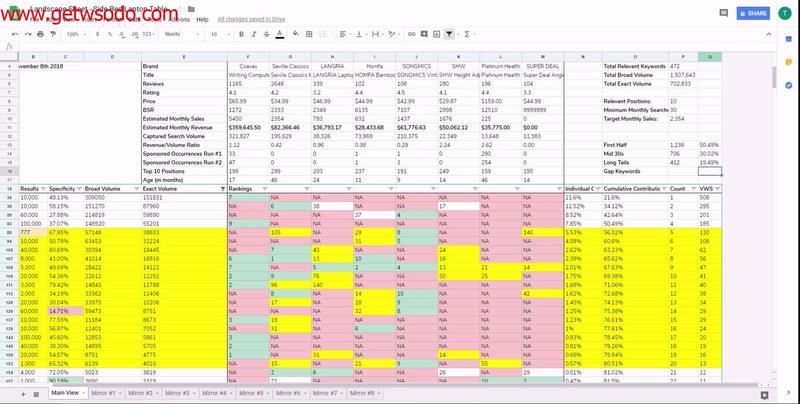Switch to the Mirror #8 tab

pos(365,393)
